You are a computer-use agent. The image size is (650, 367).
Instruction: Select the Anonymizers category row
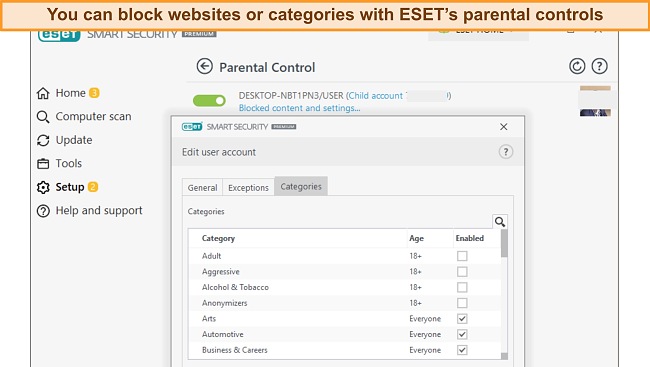point(344,303)
